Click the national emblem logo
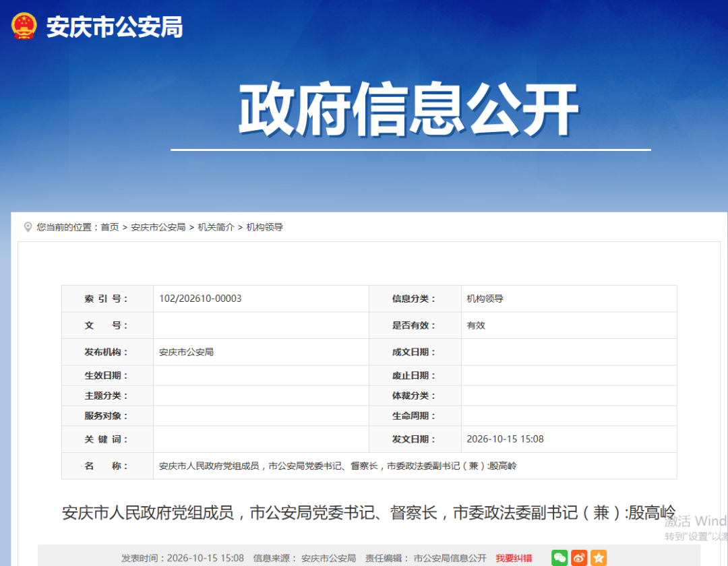Viewport: 728px width, 566px height. [24, 26]
